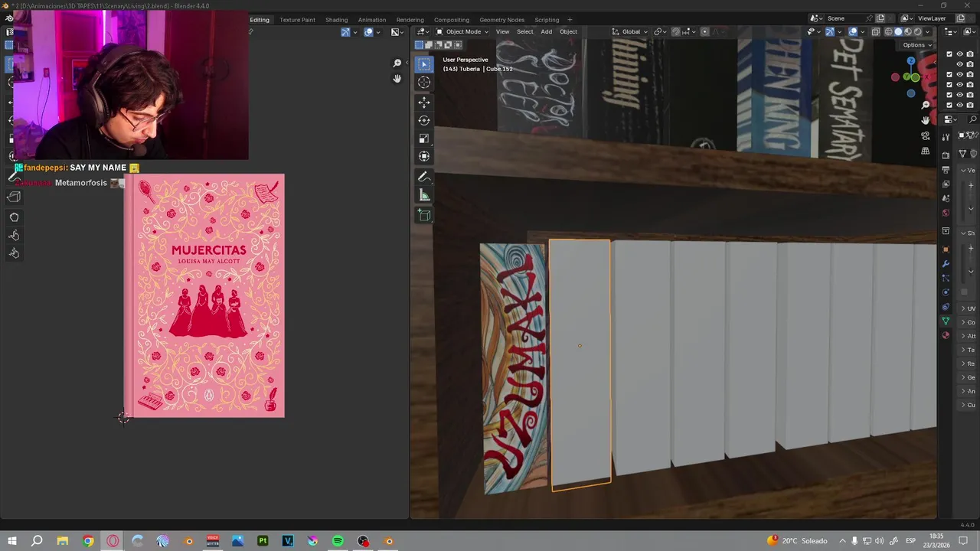Switch to Shading workspace tab
980x551 pixels.
tap(336, 19)
